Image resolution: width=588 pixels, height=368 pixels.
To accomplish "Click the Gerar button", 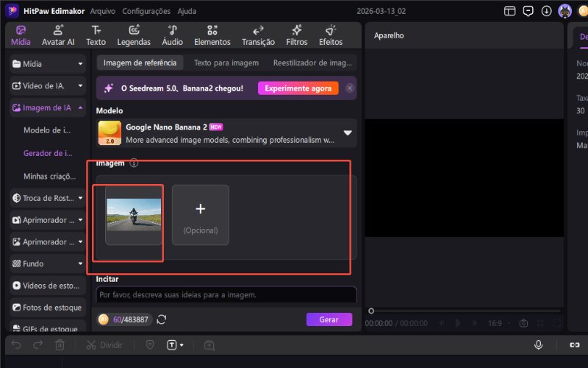I will click(329, 319).
